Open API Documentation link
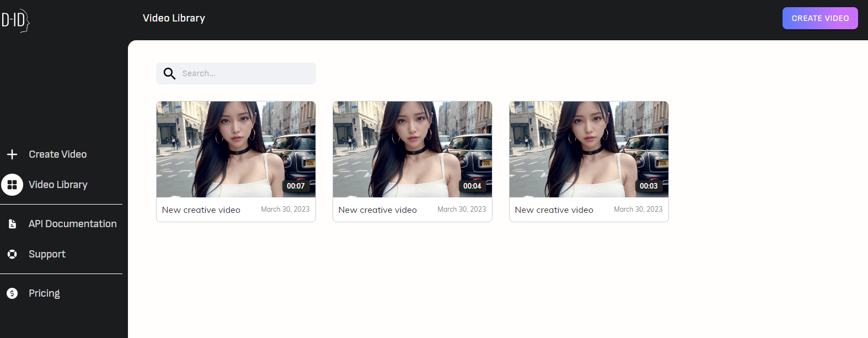 73,224
